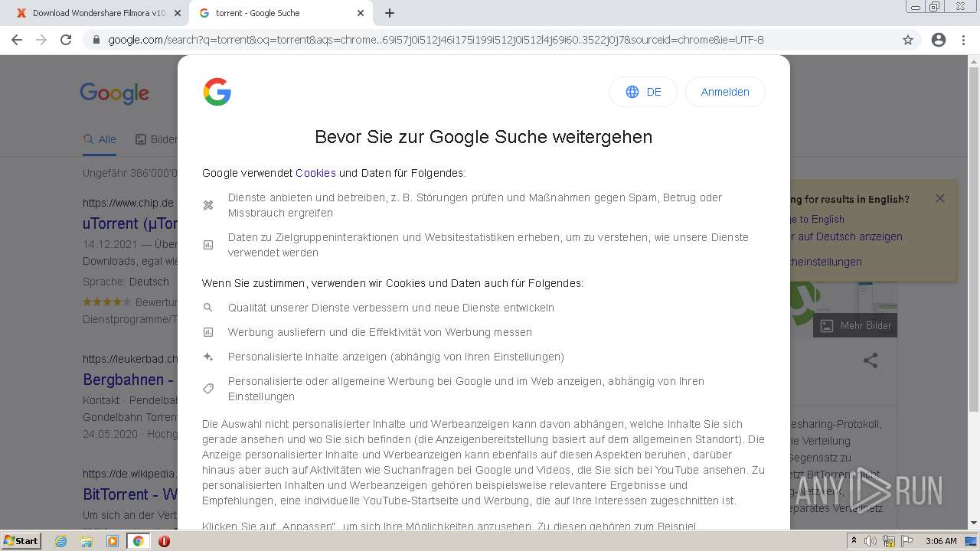Open the uTorrent chip.de result
Viewport: 980px width, 551px height.
pyautogui.click(x=130, y=223)
